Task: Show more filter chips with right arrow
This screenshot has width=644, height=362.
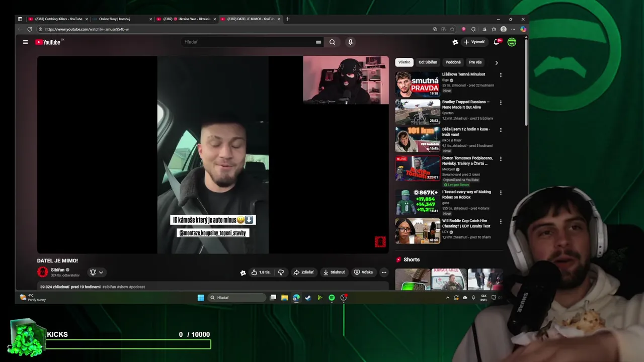Action: pos(497,63)
